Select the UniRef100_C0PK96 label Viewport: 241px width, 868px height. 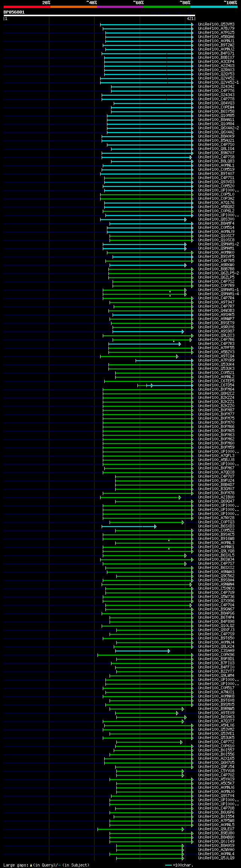coord(216,655)
